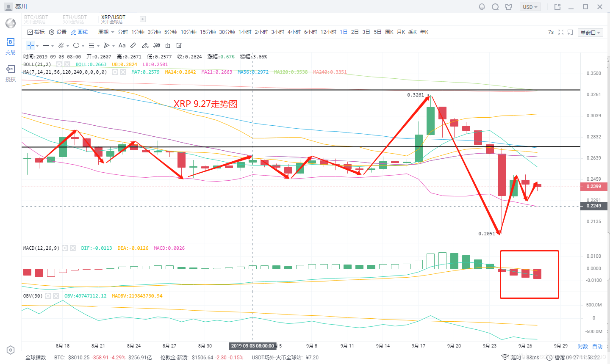610x364 pixels.
Task: Open OBV indicator gear settings
Action: pyautogui.click(x=48, y=296)
